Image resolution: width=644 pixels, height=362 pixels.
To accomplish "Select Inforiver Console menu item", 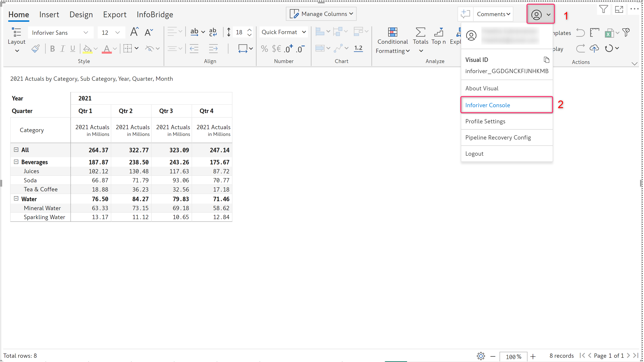I will click(487, 105).
